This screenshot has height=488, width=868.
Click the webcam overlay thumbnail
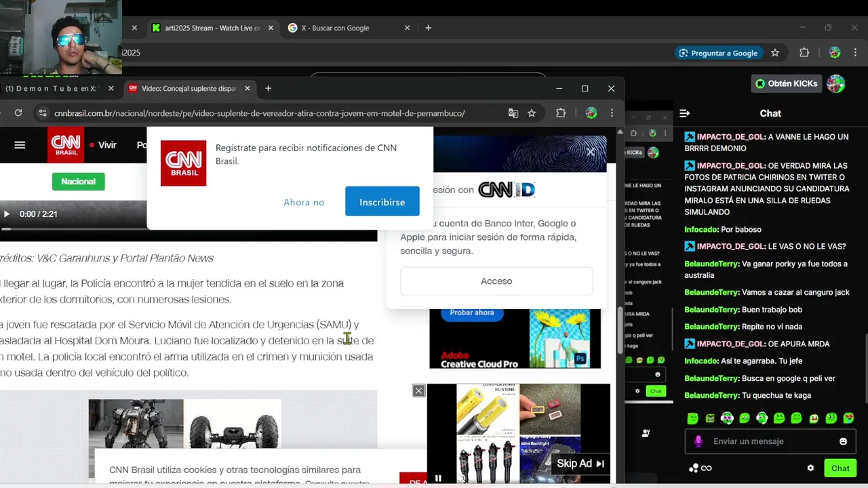[x=61, y=37]
